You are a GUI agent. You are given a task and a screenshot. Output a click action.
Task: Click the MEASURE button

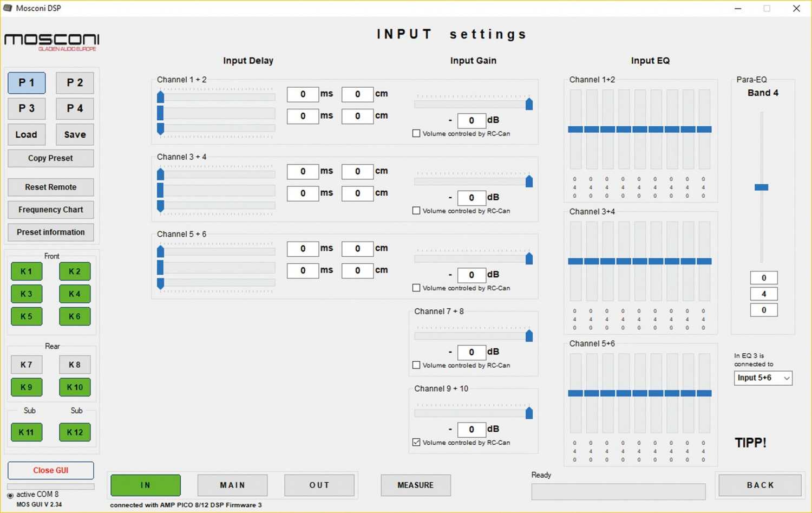(416, 485)
